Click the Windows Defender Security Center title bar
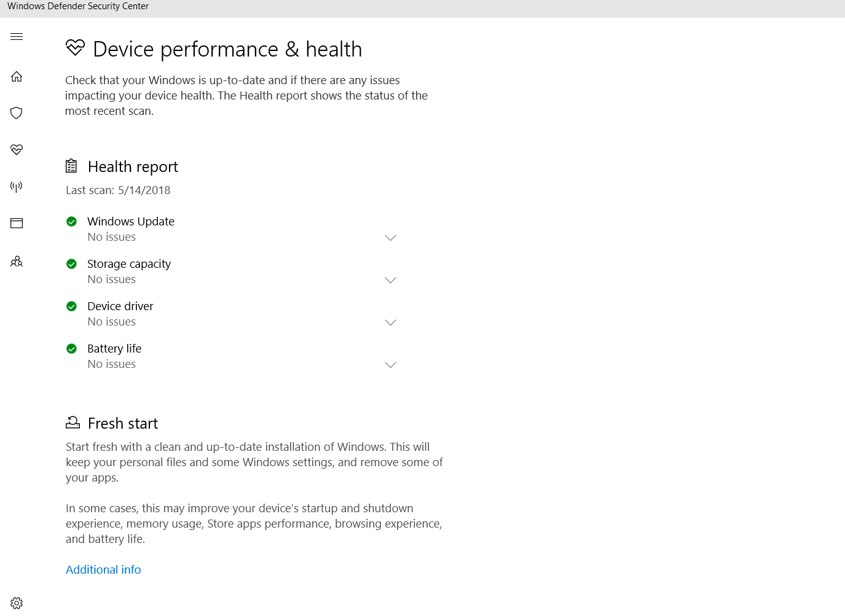The height and width of the screenshot is (616, 845). click(78, 6)
